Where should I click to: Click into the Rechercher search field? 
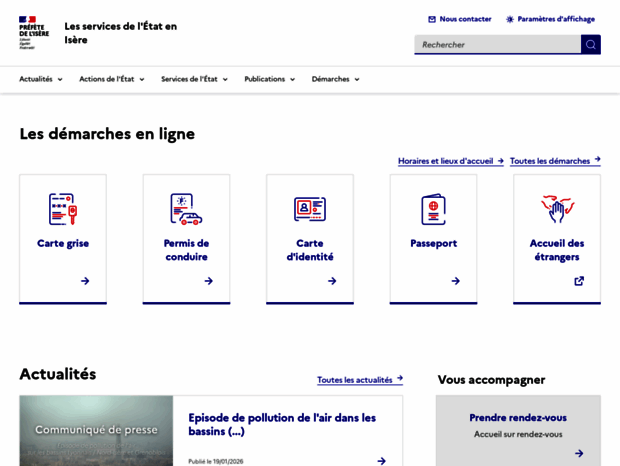tap(497, 44)
